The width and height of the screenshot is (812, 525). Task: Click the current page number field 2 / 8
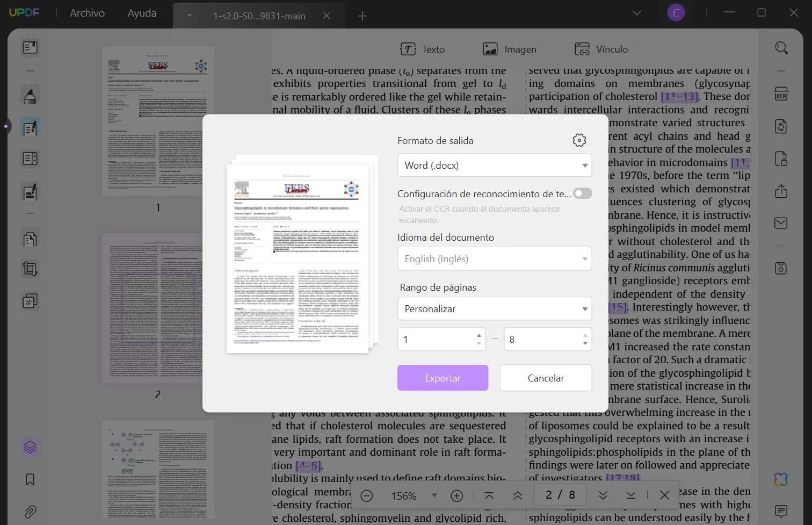[x=560, y=495]
